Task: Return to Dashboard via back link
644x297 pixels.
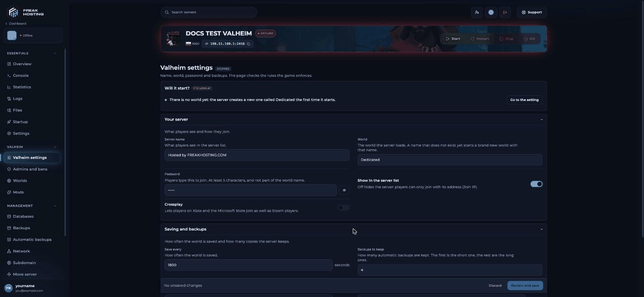Action: pyautogui.click(x=16, y=23)
